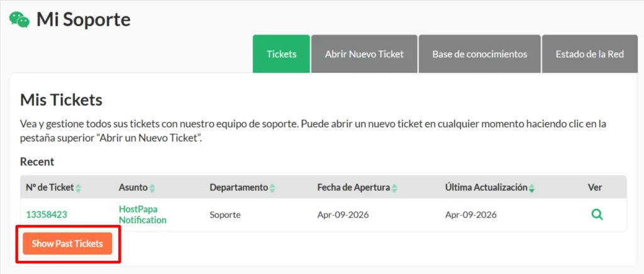Open the HostPapa Notification subject link
Screen dimensions: 644x274
tap(143, 215)
